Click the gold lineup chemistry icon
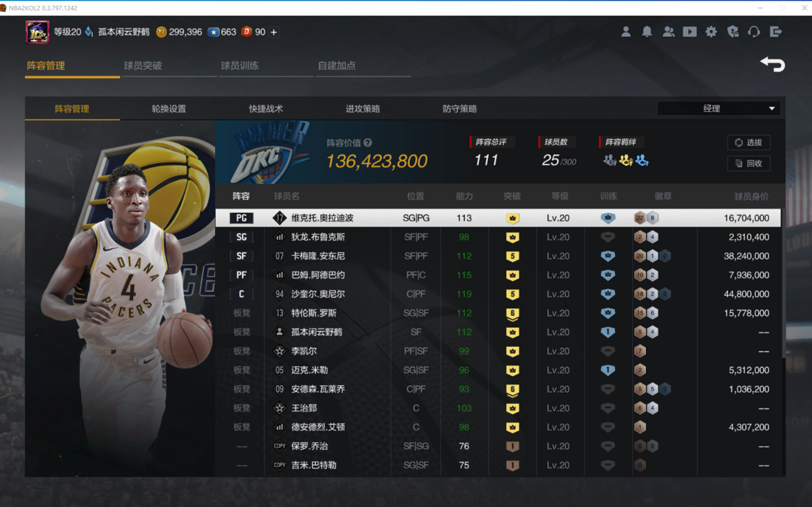The width and height of the screenshot is (812, 507). click(x=626, y=160)
